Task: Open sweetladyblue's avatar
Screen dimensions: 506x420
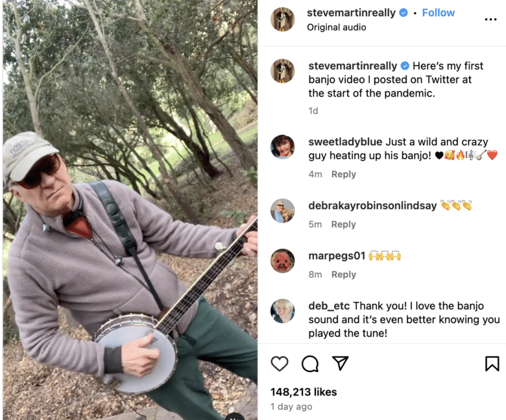Action: pyautogui.click(x=283, y=146)
